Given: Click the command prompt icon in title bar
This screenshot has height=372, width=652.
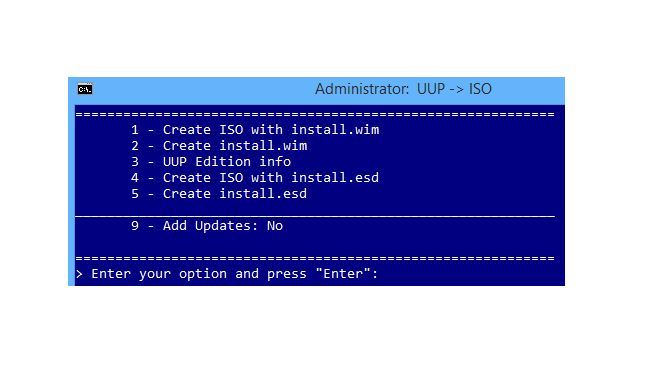Looking at the screenshot, I should [85, 89].
